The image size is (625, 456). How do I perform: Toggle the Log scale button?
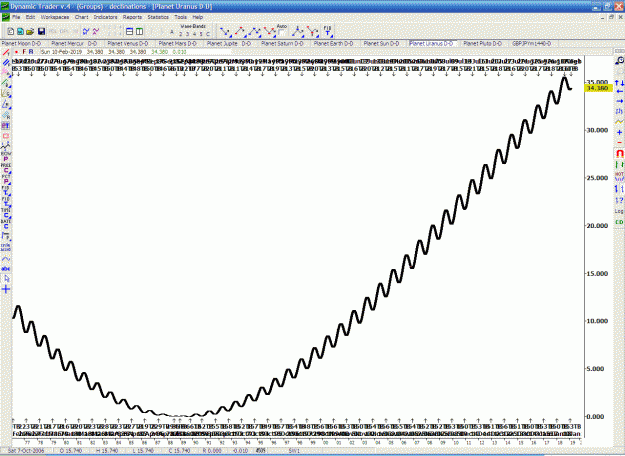[619, 211]
